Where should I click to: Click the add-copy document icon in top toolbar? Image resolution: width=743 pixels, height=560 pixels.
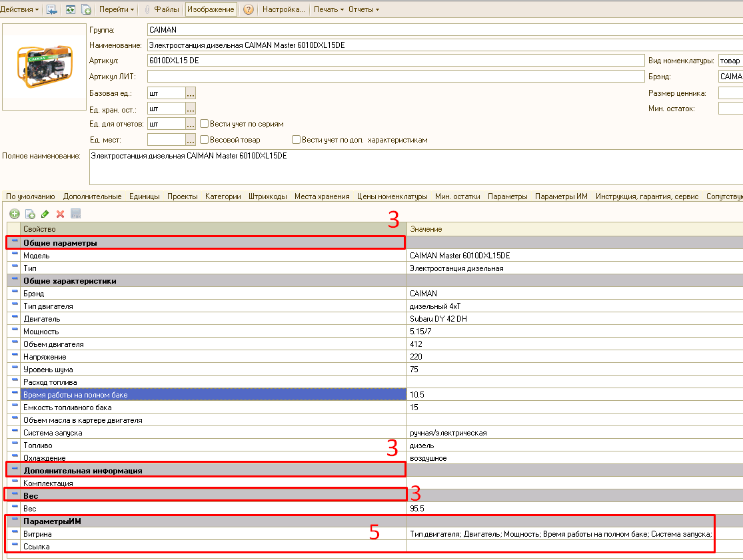tap(86, 9)
